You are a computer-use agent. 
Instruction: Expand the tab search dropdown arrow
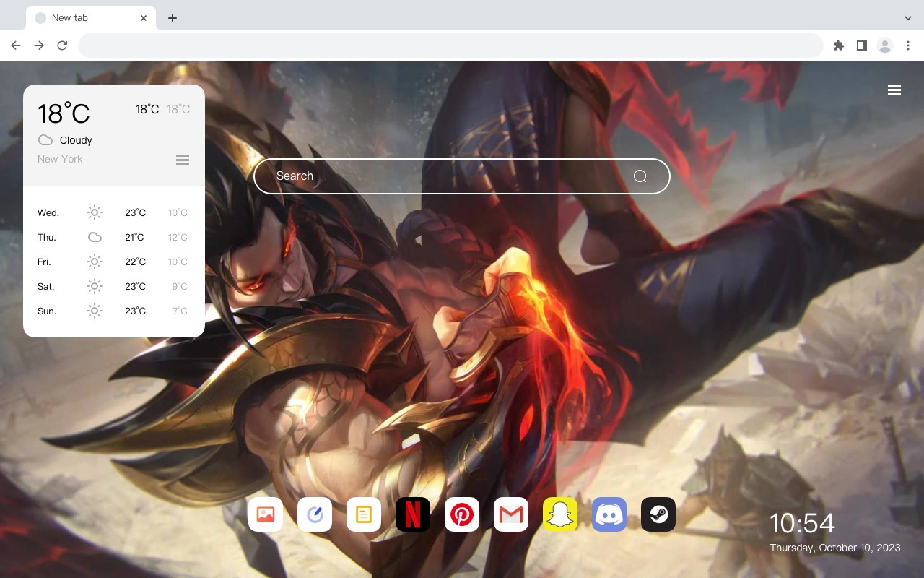tap(908, 18)
